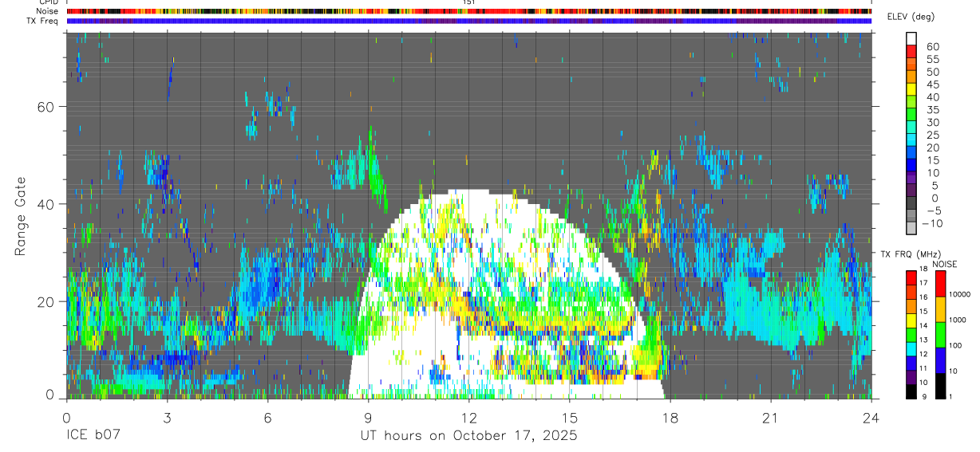
Task: Click the 'TX Freq' row label at the top
Action: [x=44, y=21]
